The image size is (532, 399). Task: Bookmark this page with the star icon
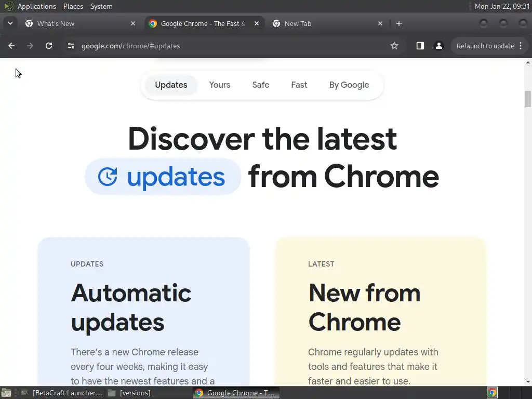(394, 46)
